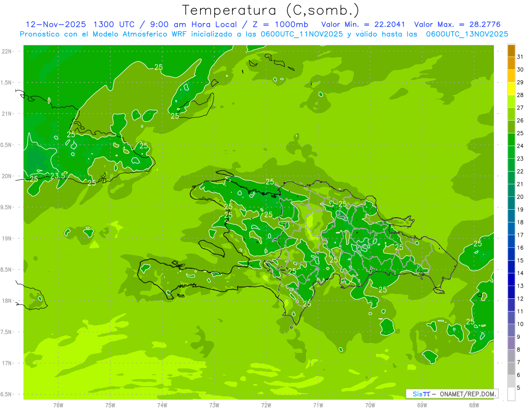Click the '0600UTC_11NOV2025' initialization time

302,34
